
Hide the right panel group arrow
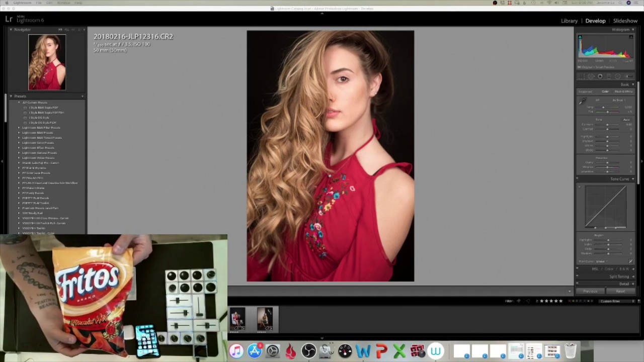tap(642, 161)
